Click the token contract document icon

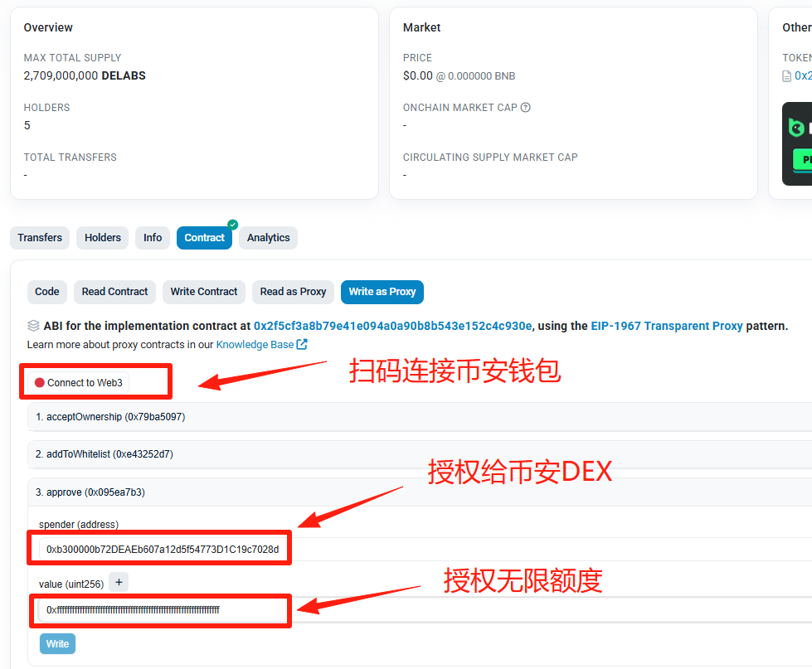(786, 76)
